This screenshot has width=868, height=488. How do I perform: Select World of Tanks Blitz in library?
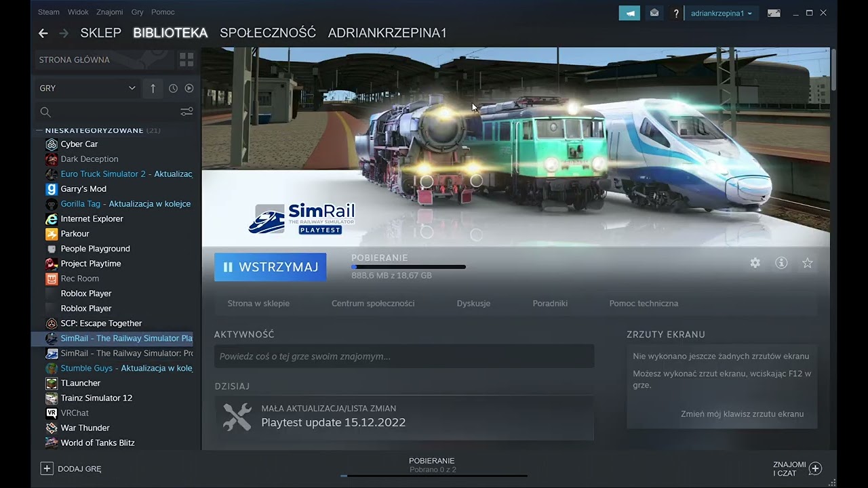[x=98, y=443]
